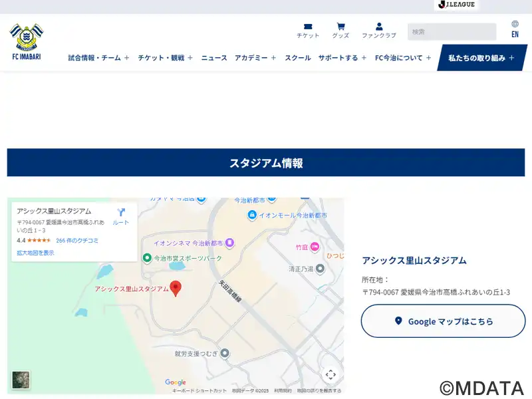Click the キーボード ショートカット map link
This screenshot has height=399, width=532.
point(199,391)
